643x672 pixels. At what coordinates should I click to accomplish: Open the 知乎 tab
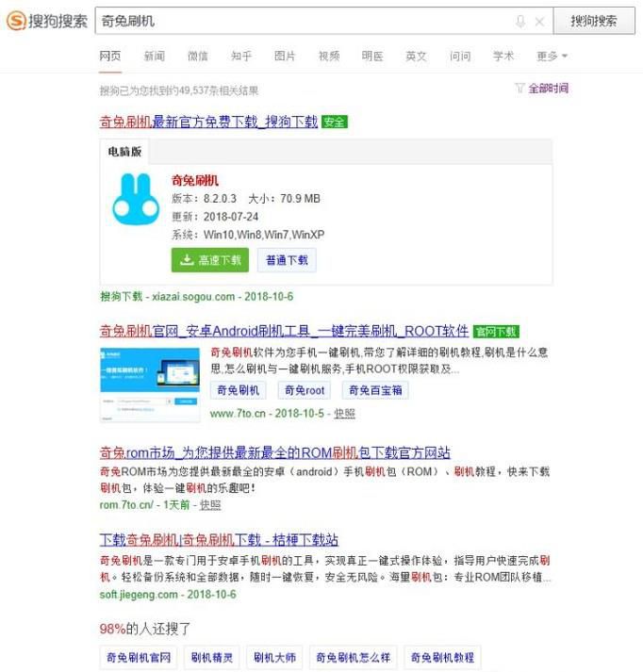241,57
